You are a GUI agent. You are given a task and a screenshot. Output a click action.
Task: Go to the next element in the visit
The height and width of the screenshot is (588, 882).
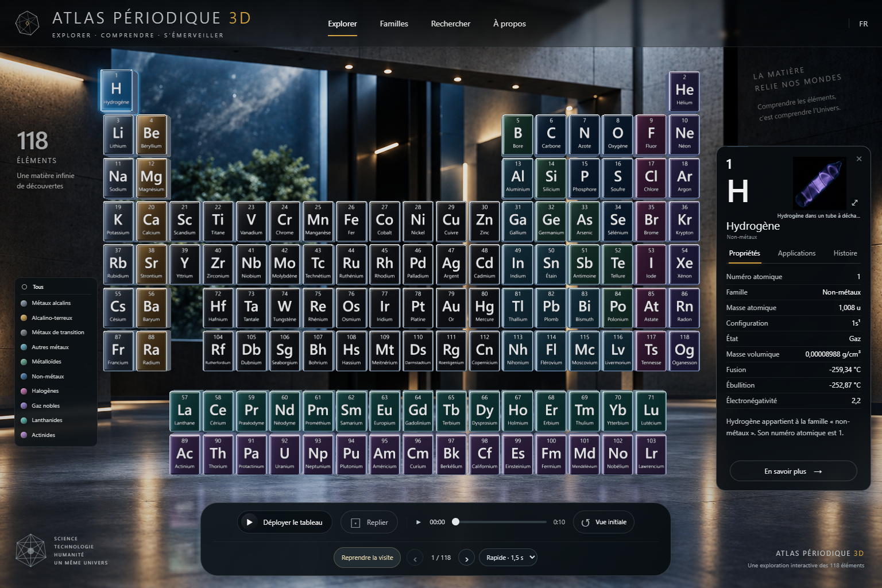(467, 558)
